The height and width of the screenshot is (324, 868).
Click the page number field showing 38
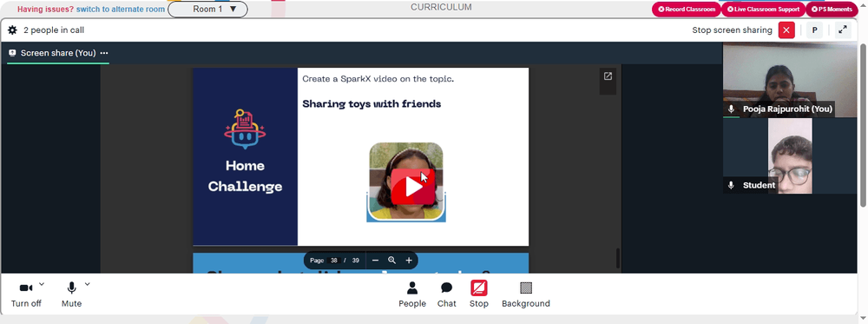pyautogui.click(x=334, y=261)
